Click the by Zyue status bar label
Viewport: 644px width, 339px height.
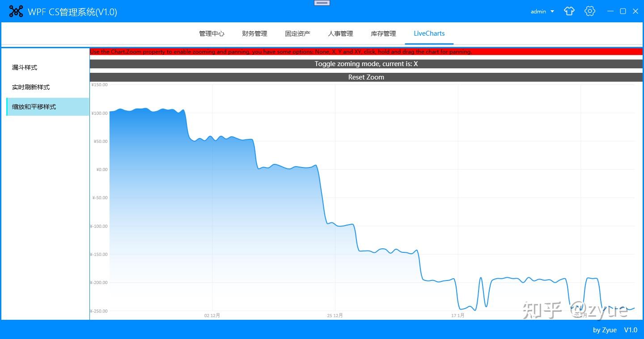(x=604, y=330)
